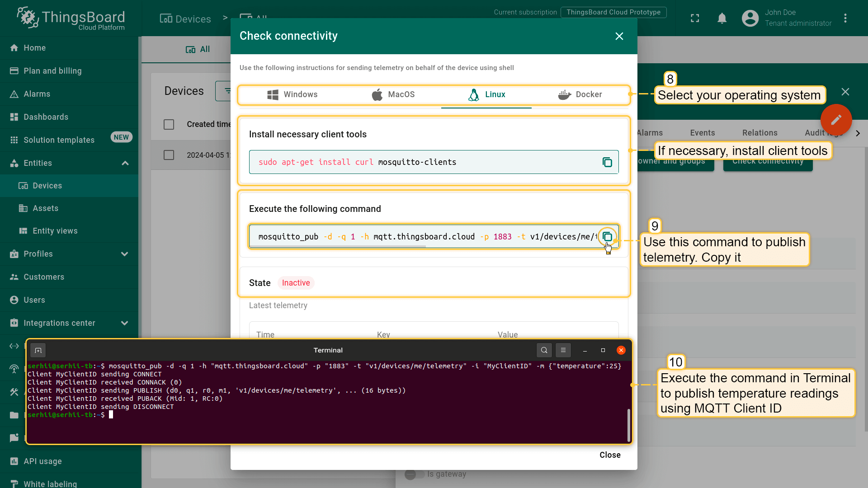Check the 2024-04-05 device row checkbox
Viewport: 868px width, 488px height.
[169, 155]
